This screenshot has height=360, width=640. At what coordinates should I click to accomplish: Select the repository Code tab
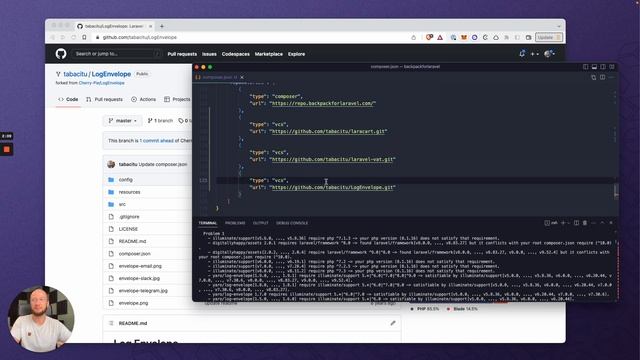[68, 99]
